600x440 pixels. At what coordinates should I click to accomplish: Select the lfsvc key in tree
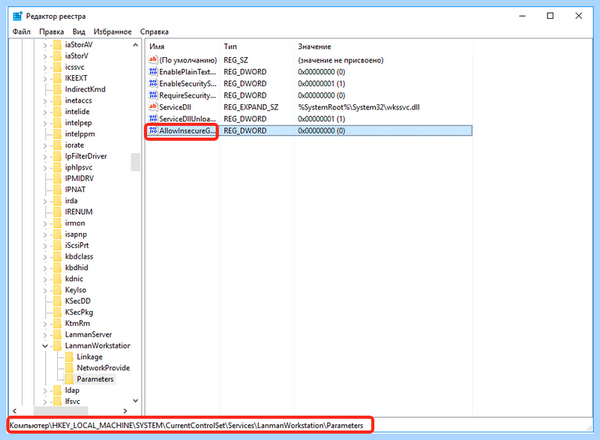point(72,401)
